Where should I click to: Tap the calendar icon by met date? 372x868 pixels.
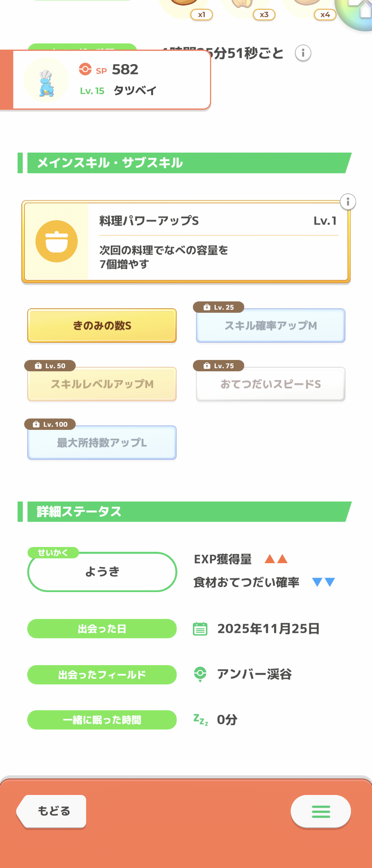point(200,629)
